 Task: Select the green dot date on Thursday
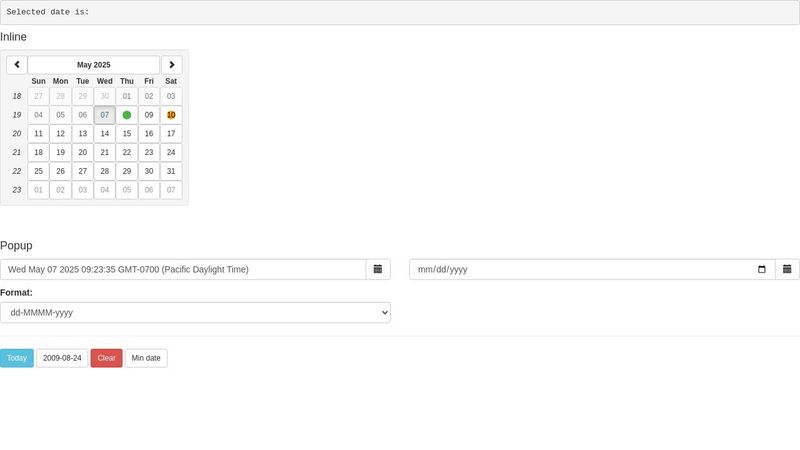[x=127, y=115]
